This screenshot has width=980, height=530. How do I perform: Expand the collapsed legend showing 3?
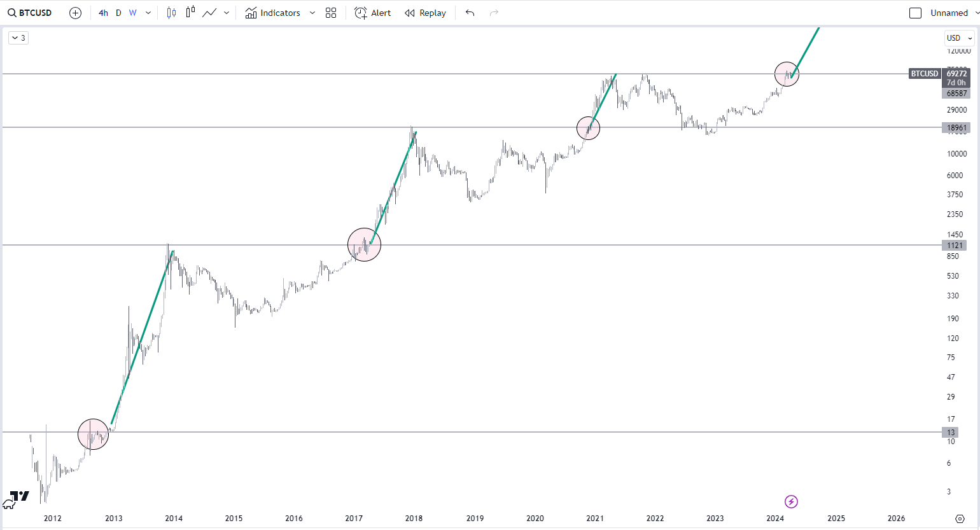18,38
